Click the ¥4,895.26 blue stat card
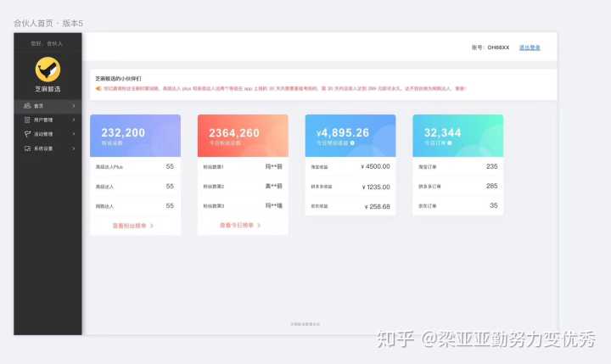 click(x=350, y=136)
